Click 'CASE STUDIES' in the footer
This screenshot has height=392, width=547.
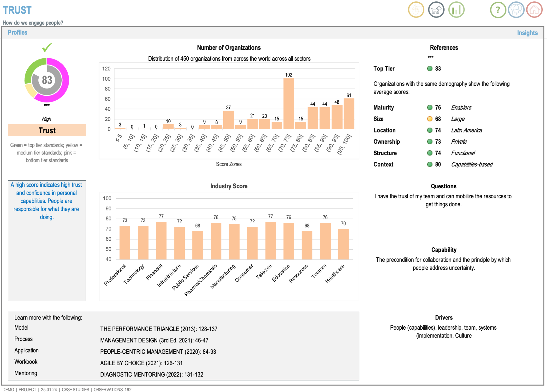75,390
